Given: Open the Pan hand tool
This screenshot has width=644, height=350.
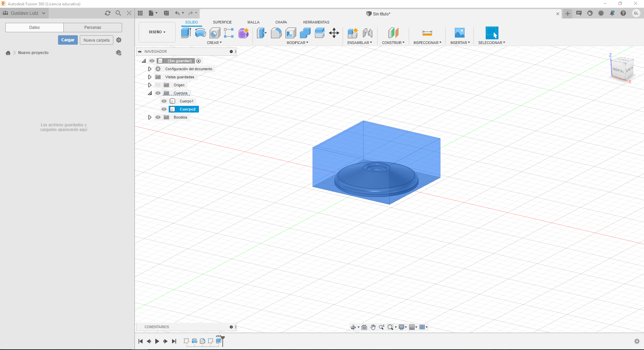Looking at the screenshot, I should [x=373, y=327].
